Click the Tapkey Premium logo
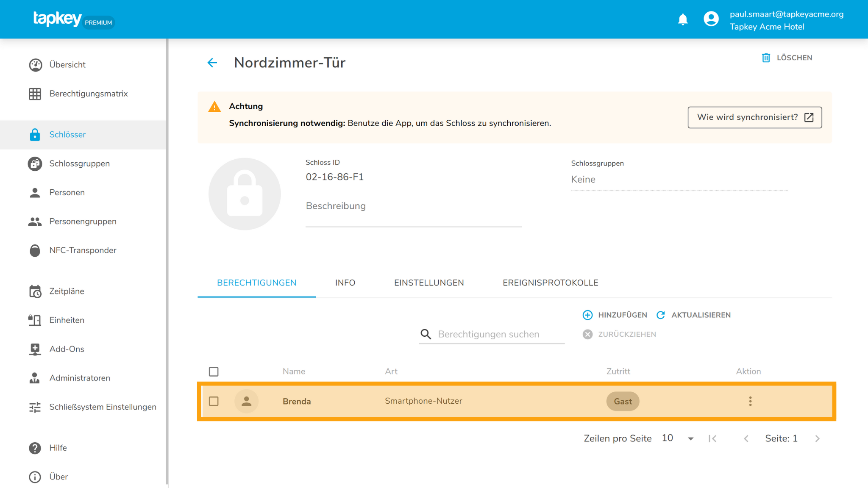 pos(73,19)
